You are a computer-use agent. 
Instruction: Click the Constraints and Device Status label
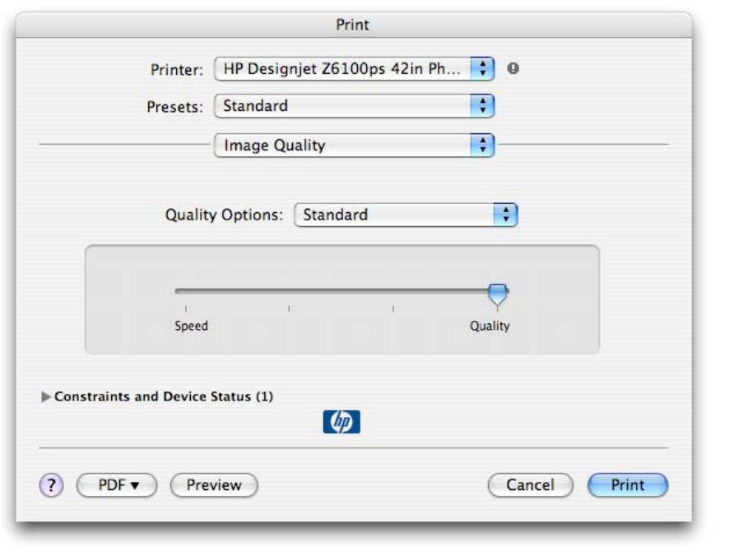coord(164,396)
